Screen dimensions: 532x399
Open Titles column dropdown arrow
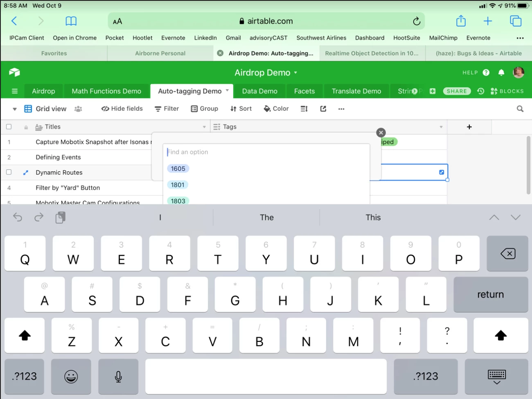point(204,127)
